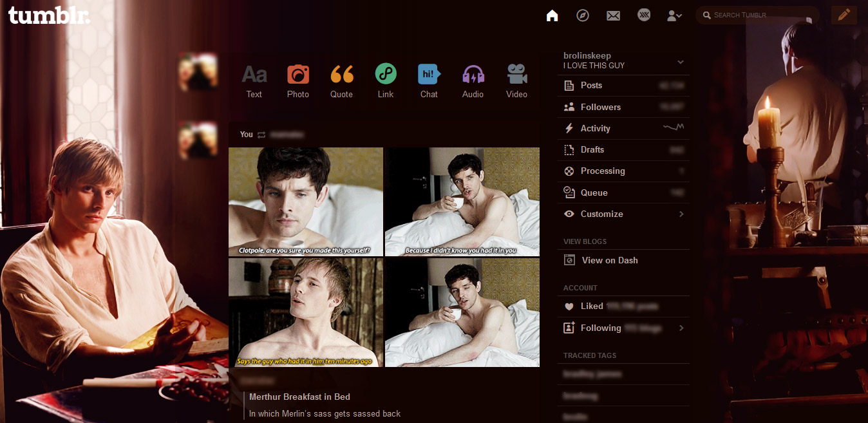Screen dimensions: 868x423
Task: View the Activity graph sparkline
Action: pos(674,128)
